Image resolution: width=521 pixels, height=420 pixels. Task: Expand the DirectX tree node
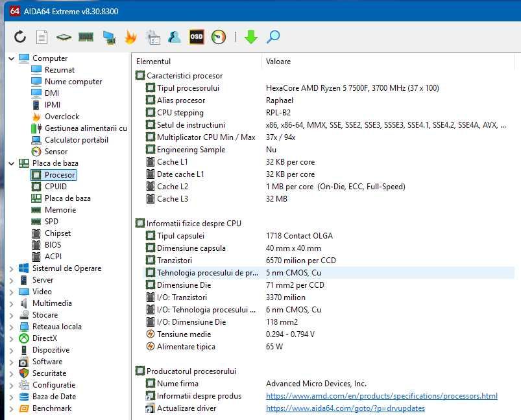(x=11, y=338)
